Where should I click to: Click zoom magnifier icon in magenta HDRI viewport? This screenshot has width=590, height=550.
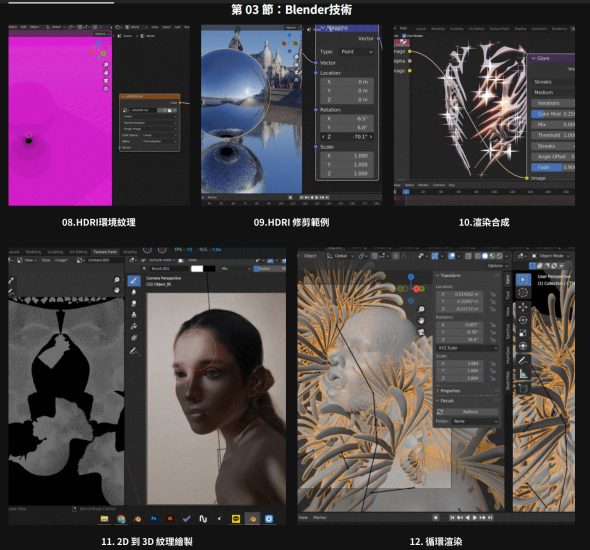coord(106,65)
